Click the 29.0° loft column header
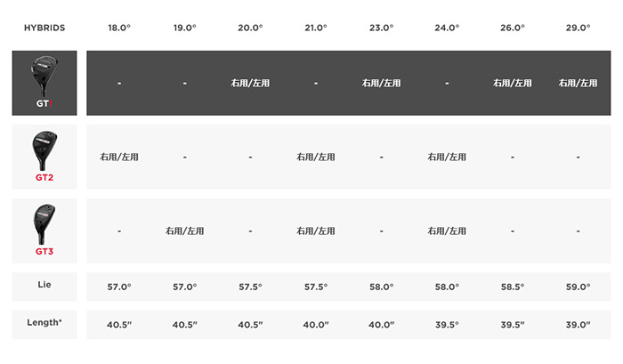Image resolution: width=623 pixels, height=364 pixels. pos(578,28)
